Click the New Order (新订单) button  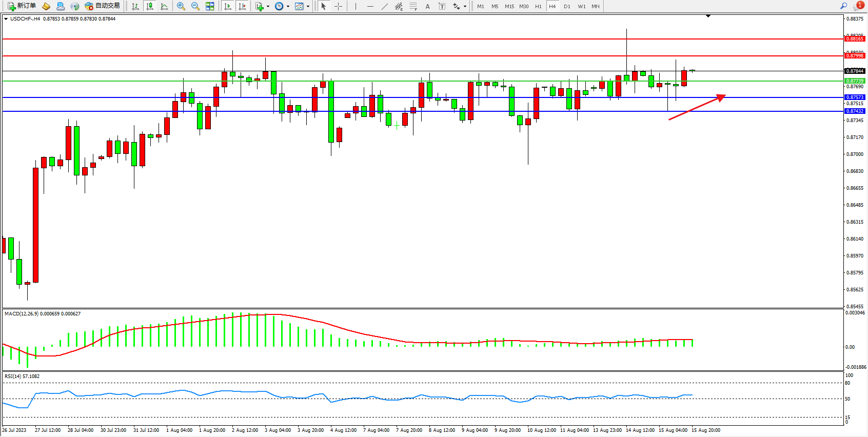pos(22,6)
